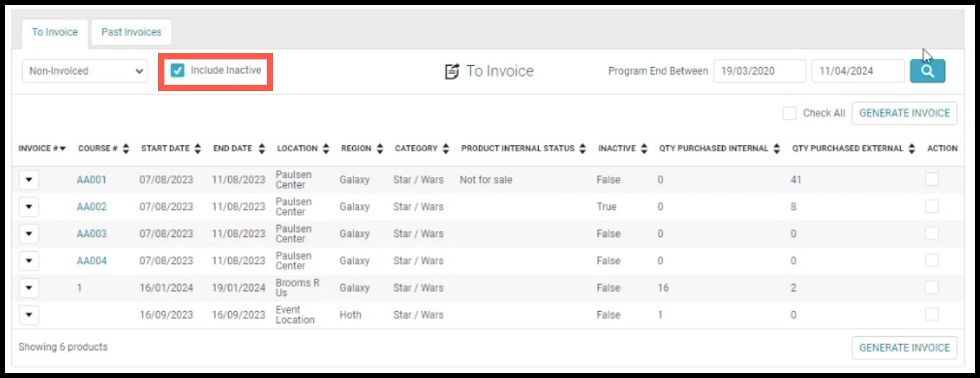
Task: Select the To Invoice tab
Action: pos(55,32)
